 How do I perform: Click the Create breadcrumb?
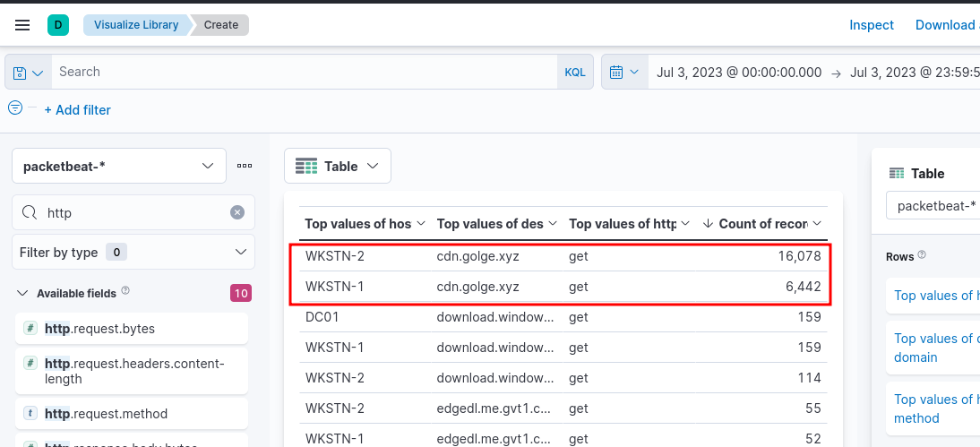tap(221, 25)
